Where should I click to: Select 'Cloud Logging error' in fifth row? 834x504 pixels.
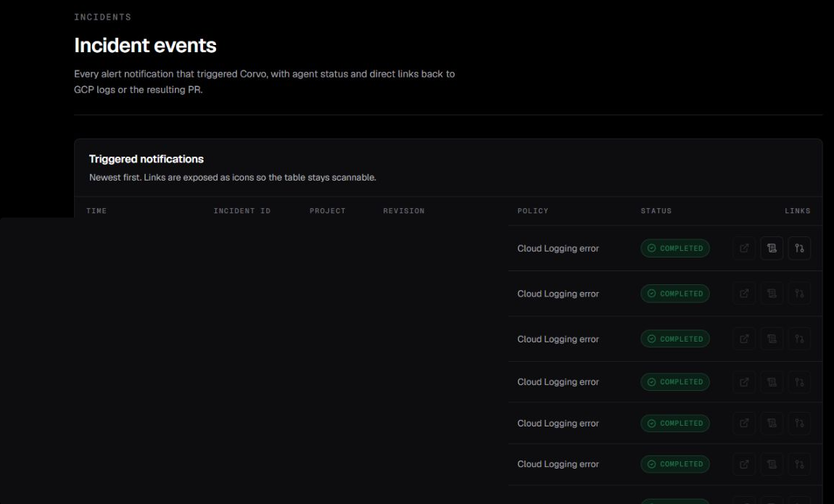pos(558,424)
